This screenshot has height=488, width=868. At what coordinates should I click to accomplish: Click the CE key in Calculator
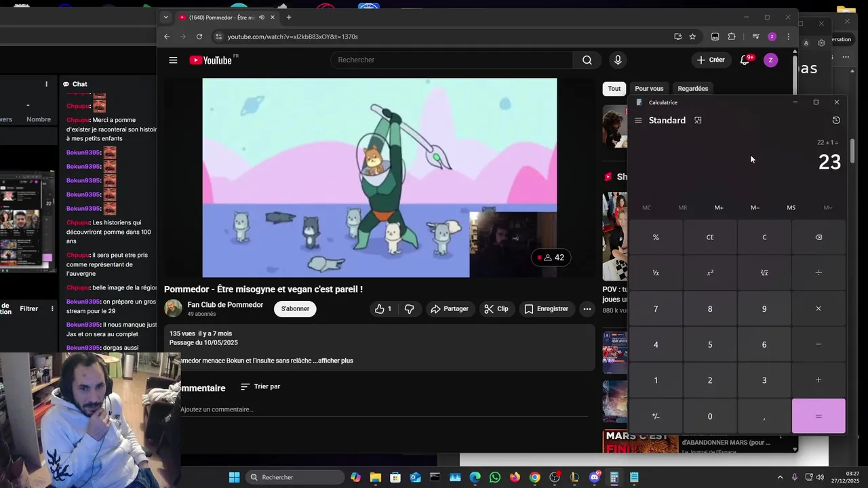710,237
